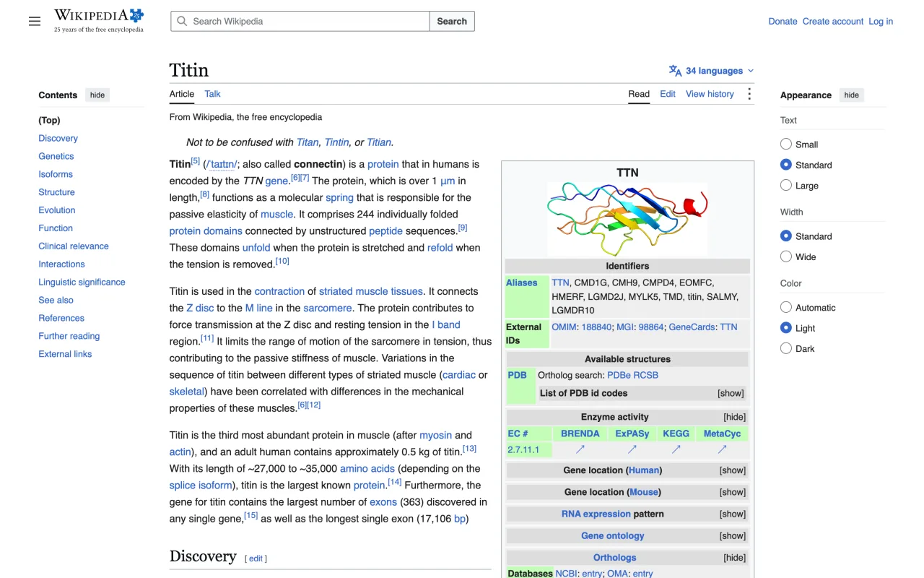Open the striated muscle tissues link
924x578 pixels.
[371, 291]
